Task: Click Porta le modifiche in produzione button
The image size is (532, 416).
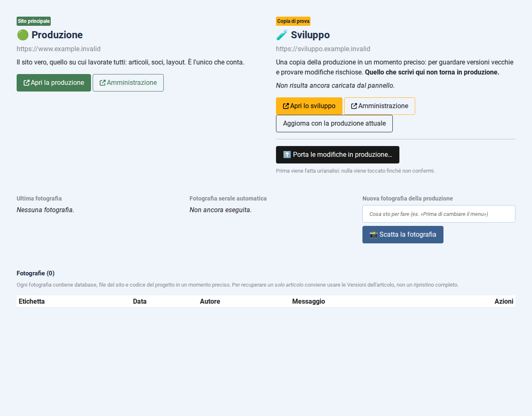Action: tap(337, 155)
